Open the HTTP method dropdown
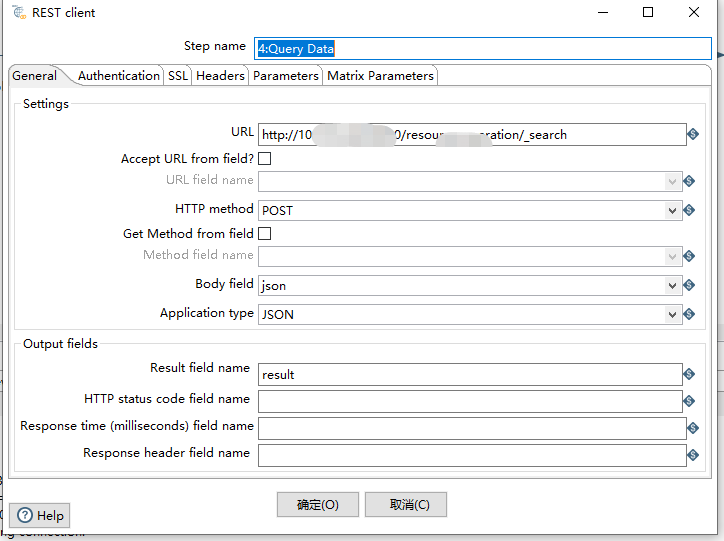Image resolution: width=724 pixels, height=541 pixels. [672, 210]
